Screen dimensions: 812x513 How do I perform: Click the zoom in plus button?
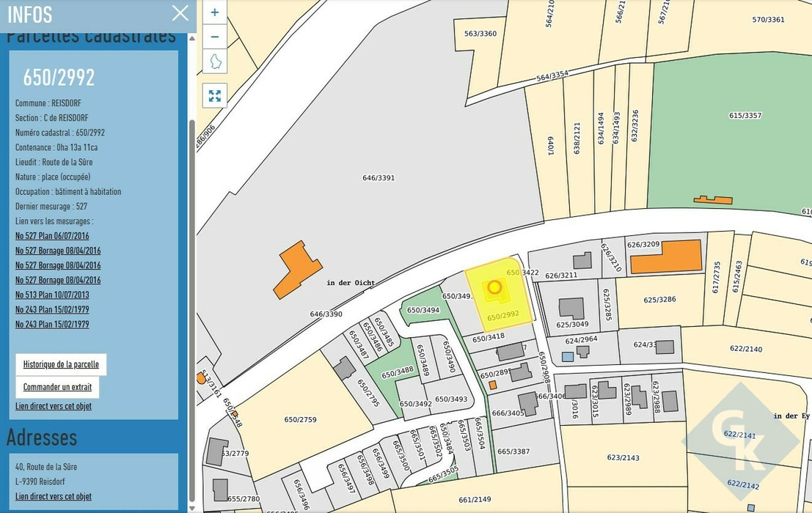point(214,12)
